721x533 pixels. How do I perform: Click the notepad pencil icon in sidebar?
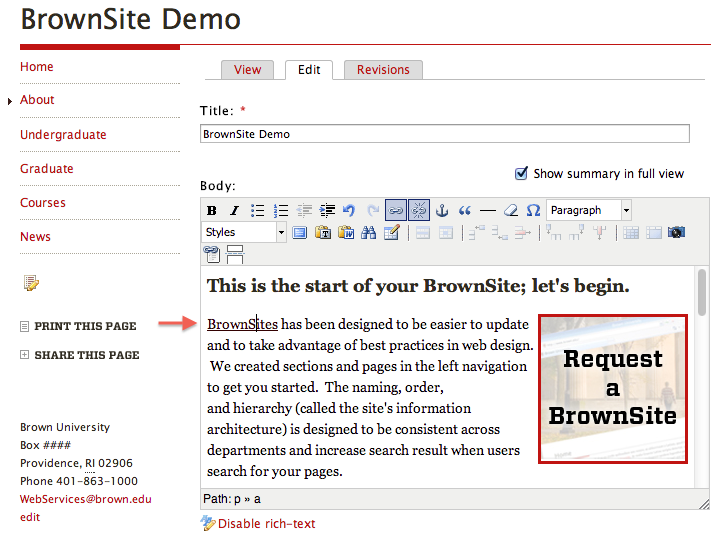click(x=31, y=283)
